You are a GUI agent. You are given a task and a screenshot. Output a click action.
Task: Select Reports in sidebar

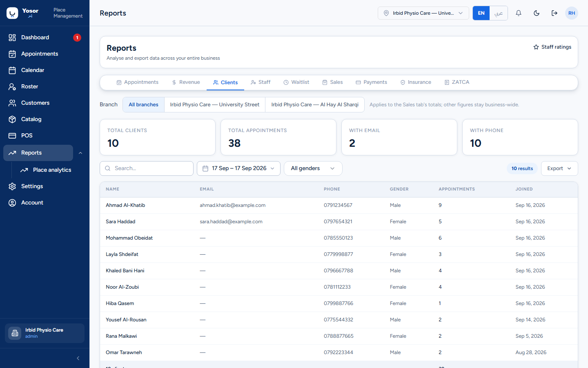38,153
